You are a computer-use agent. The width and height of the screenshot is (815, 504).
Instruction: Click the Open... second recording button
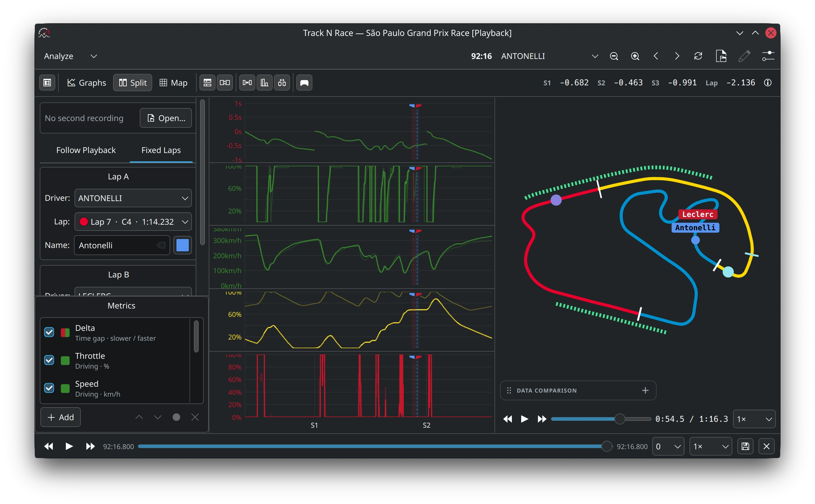point(166,118)
